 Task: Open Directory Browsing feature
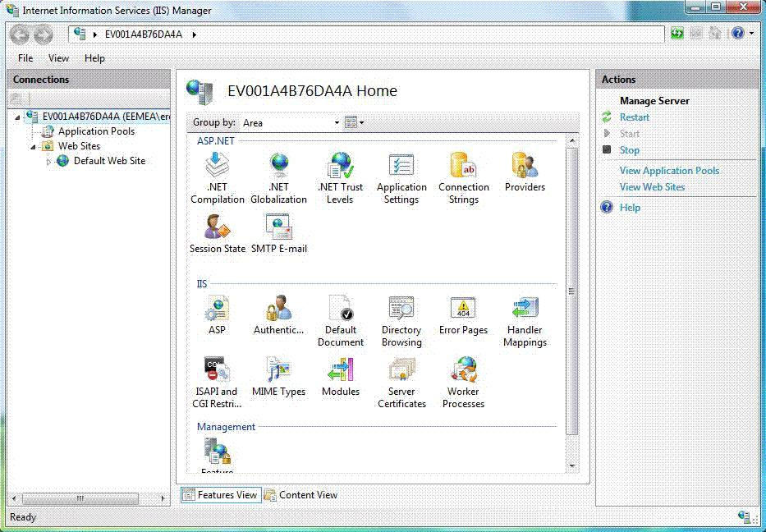[401, 321]
